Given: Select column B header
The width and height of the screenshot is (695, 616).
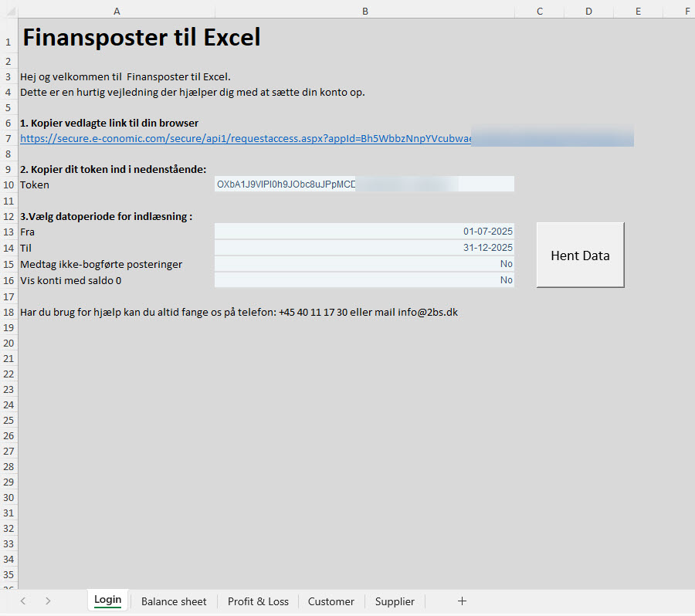Looking at the screenshot, I should point(364,11).
